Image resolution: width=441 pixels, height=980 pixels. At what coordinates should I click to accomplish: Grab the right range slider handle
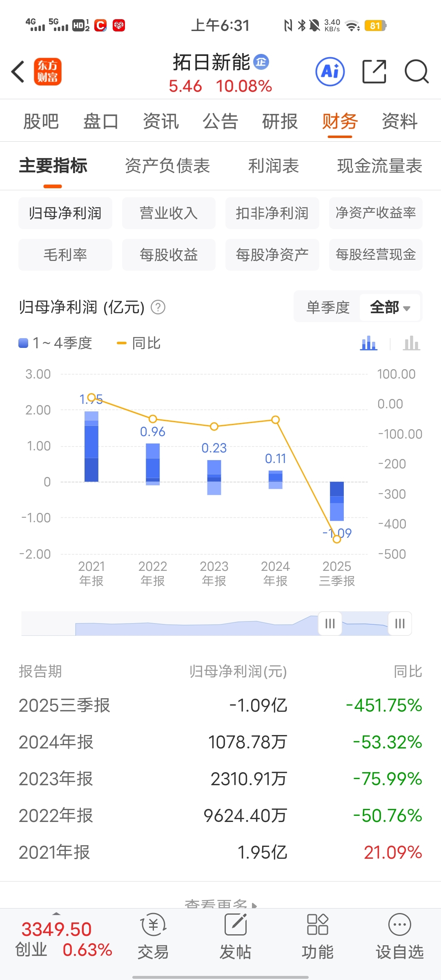[400, 624]
